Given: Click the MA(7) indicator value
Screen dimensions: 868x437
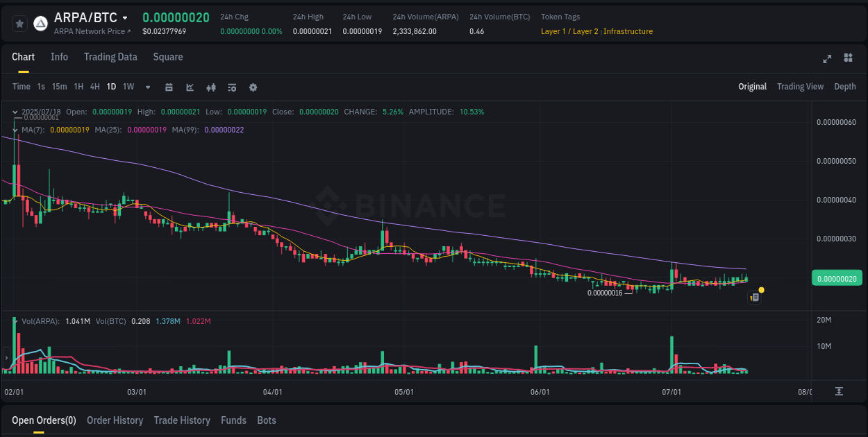Looking at the screenshot, I should tap(69, 130).
